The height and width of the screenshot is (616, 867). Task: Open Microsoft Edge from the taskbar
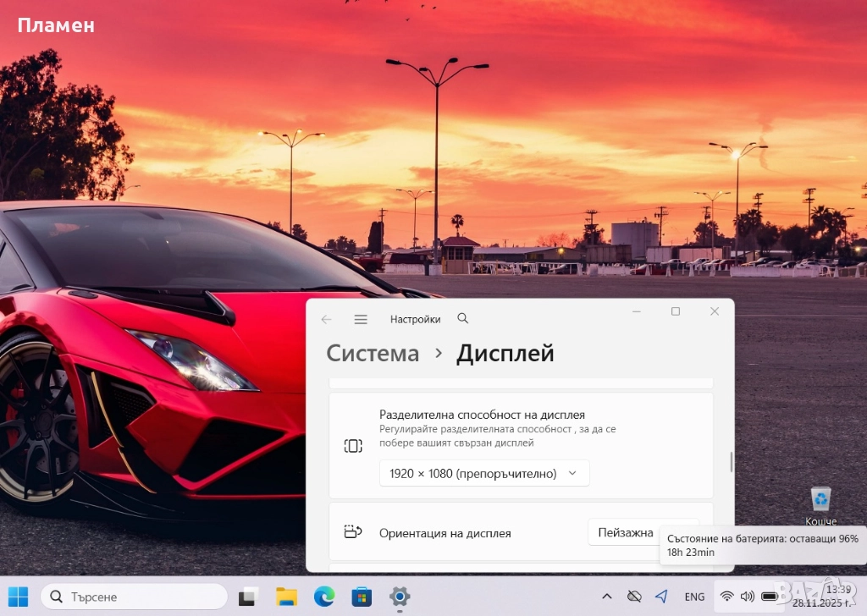[324, 597]
